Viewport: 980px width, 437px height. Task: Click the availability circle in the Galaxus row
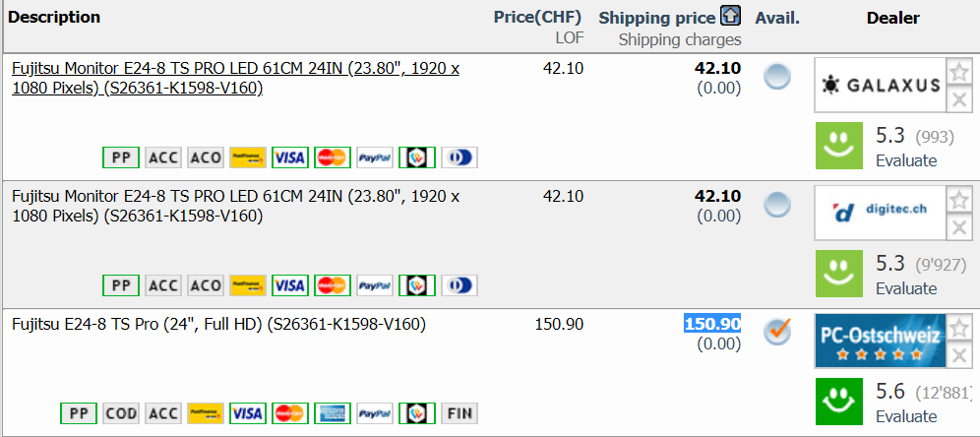[777, 76]
